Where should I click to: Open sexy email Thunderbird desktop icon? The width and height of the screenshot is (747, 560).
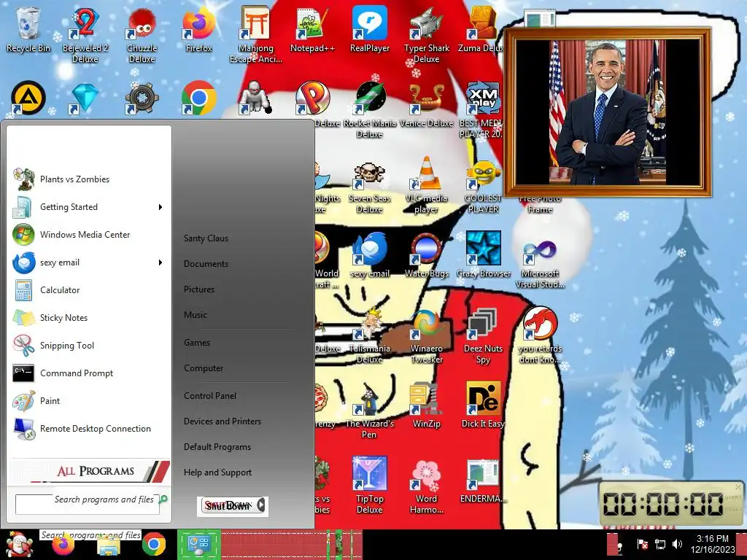pyautogui.click(x=370, y=255)
